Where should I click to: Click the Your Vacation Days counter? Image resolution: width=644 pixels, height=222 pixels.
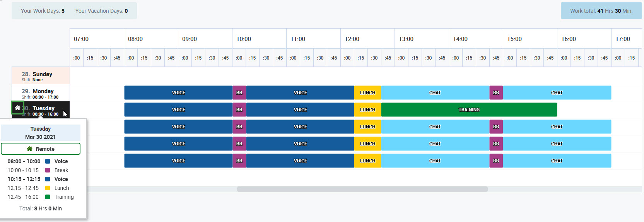tap(101, 11)
